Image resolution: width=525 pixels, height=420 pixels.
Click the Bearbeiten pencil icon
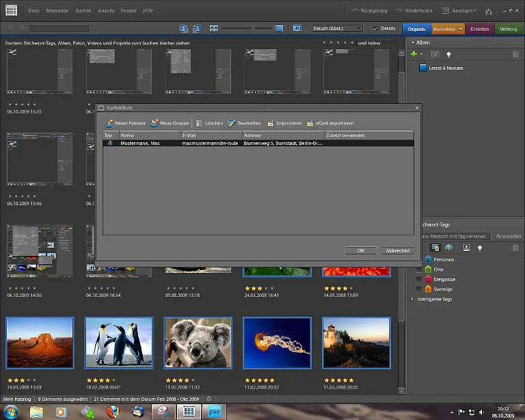pyautogui.click(x=232, y=123)
